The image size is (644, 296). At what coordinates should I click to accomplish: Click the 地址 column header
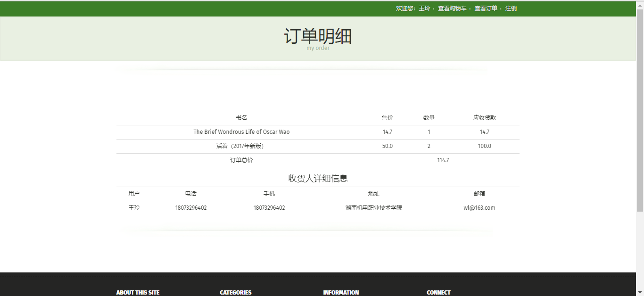[x=374, y=194]
